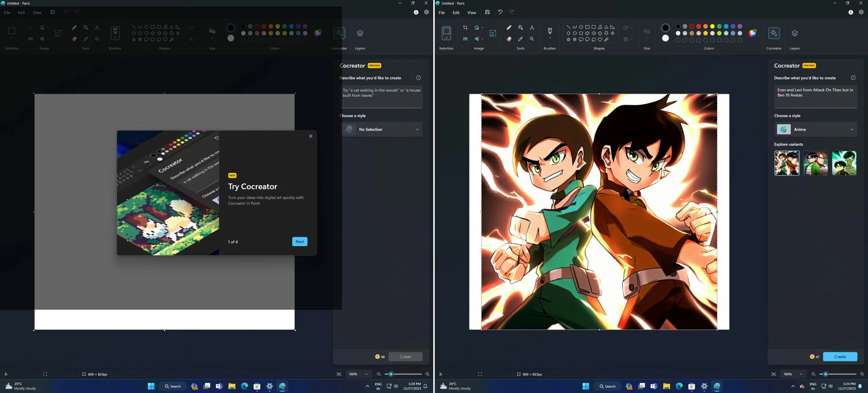Click the prompt text box in right Cocreator panel

tap(815, 97)
